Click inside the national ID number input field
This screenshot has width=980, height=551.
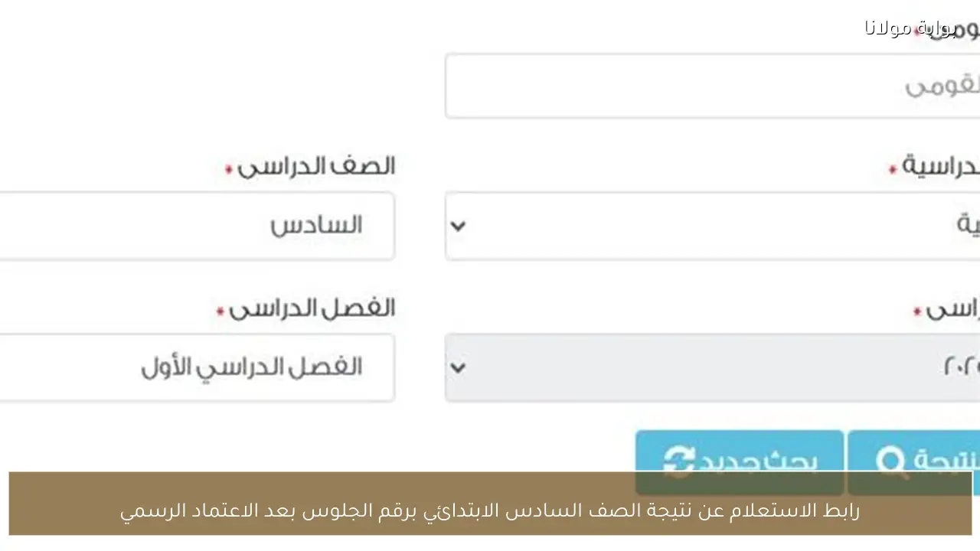pyautogui.click(x=712, y=86)
